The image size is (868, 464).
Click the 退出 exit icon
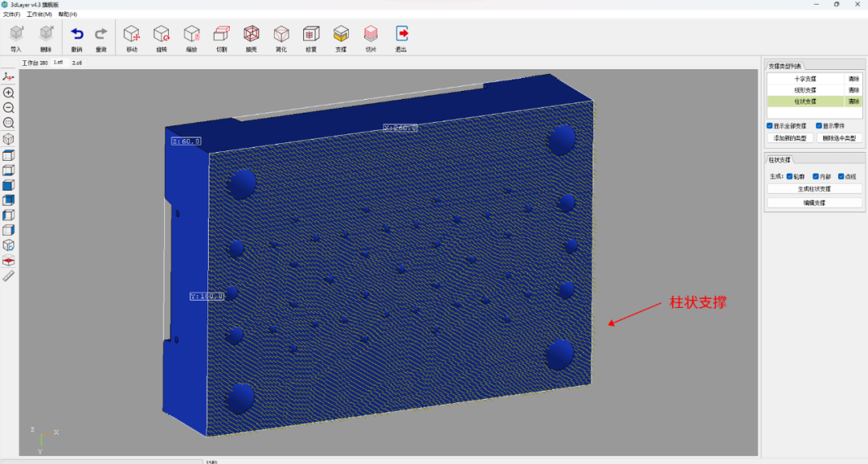pos(401,35)
